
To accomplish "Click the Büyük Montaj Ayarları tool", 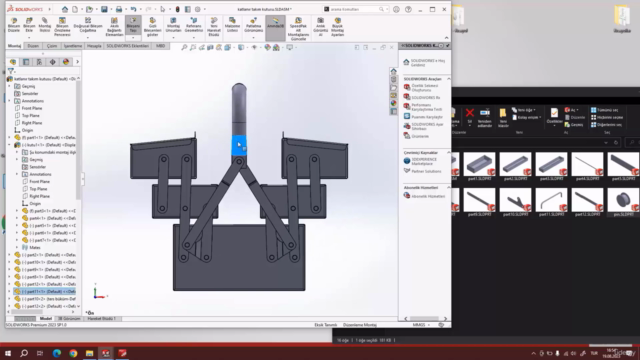I will (338, 27).
